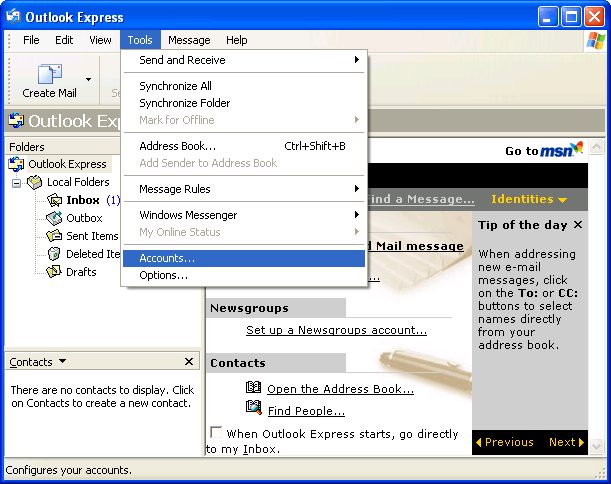Image resolution: width=611 pixels, height=484 pixels.
Task: Close the Tip of the day pane
Action: point(578,225)
